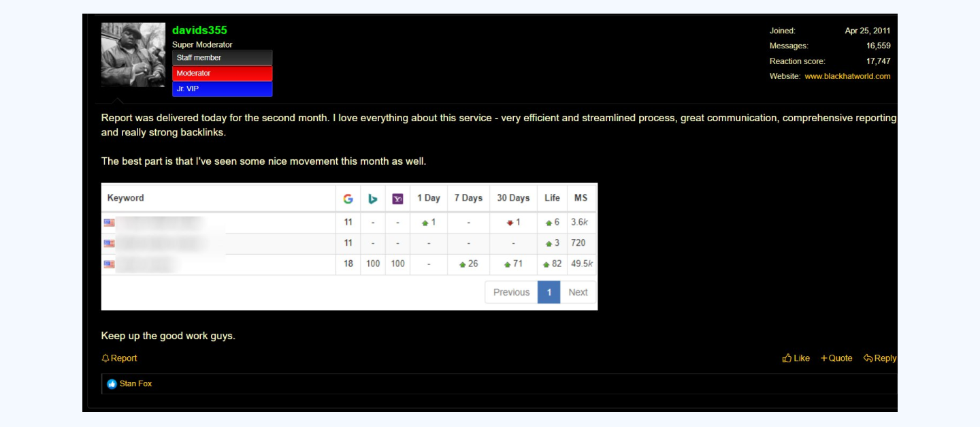Click the Messages count 16,559
The height and width of the screenshot is (427, 980).
[x=878, y=46]
